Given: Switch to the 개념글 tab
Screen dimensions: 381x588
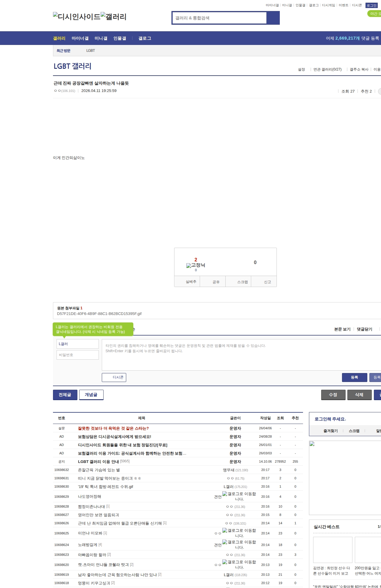Looking at the screenshot, I should pos(91,395).
